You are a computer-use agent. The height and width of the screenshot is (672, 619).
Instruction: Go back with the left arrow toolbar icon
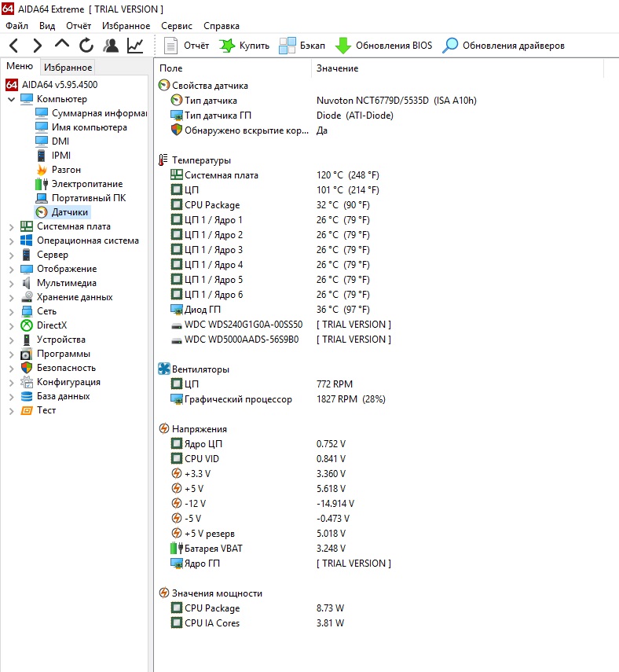click(x=13, y=46)
